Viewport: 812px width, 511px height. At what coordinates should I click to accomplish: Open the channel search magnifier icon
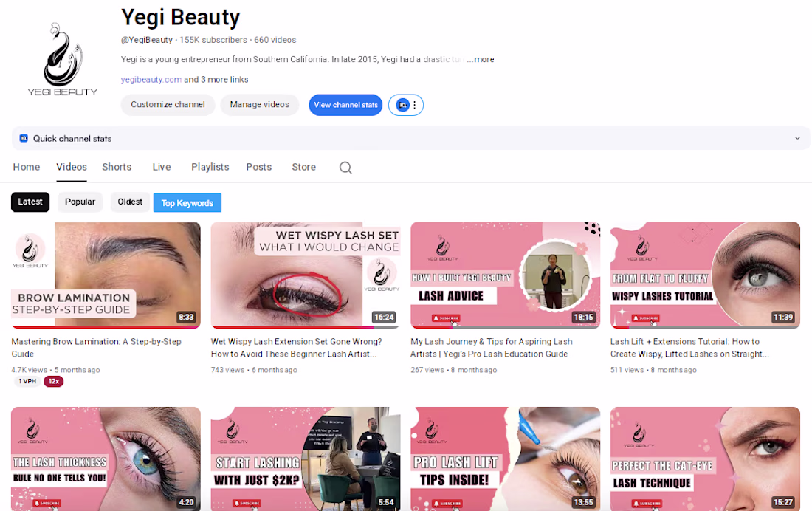(x=345, y=168)
